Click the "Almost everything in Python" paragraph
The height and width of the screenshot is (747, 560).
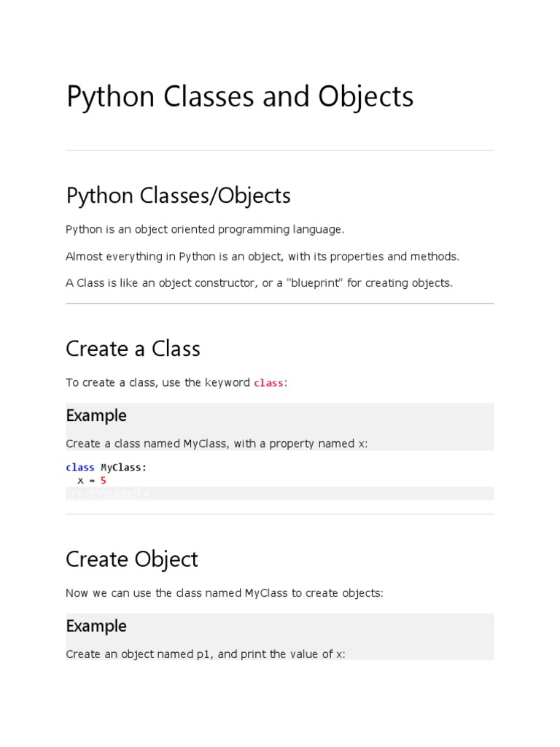pos(262,257)
